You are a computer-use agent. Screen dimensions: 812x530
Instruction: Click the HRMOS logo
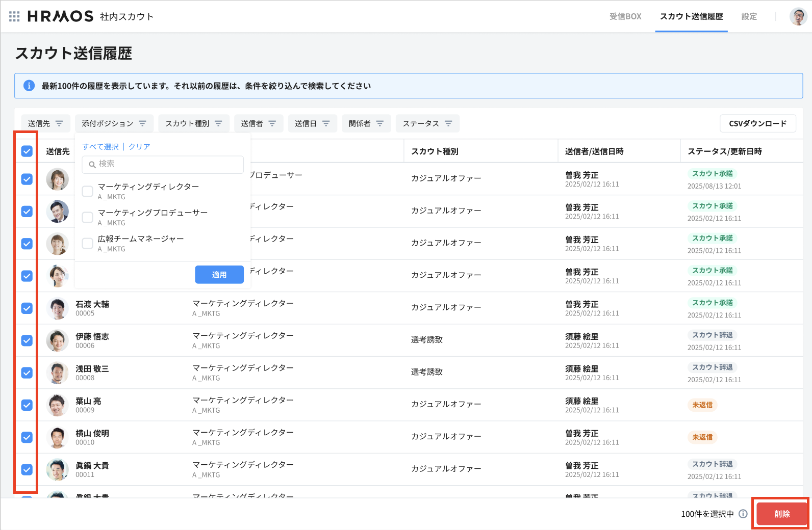tap(61, 16)
